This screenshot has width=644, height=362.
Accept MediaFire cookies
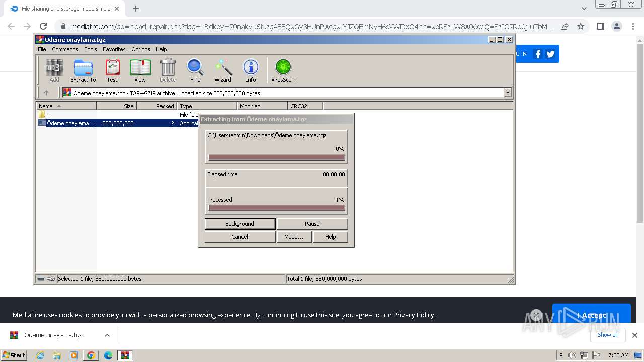[x=592, y=315]
